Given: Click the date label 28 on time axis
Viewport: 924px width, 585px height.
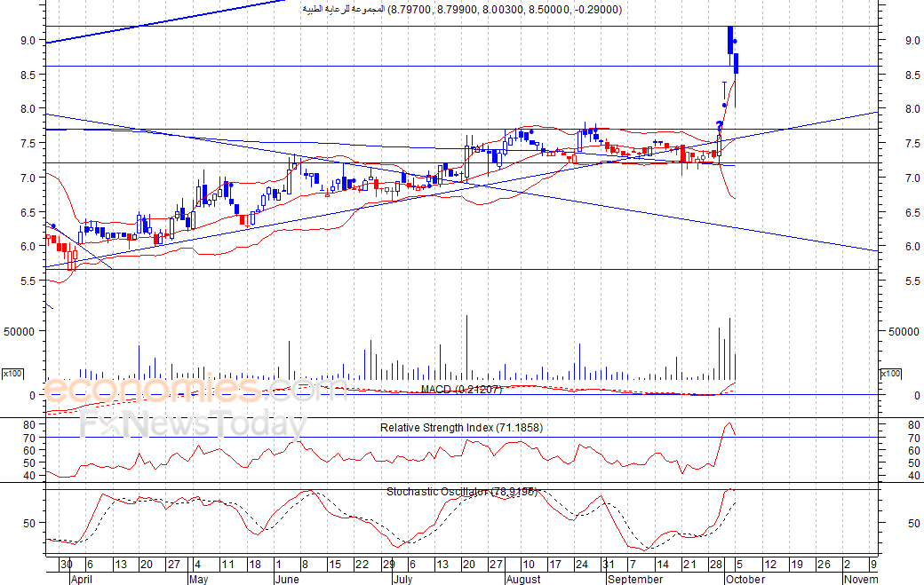Looking at the screenshot, I should (715, 565).
